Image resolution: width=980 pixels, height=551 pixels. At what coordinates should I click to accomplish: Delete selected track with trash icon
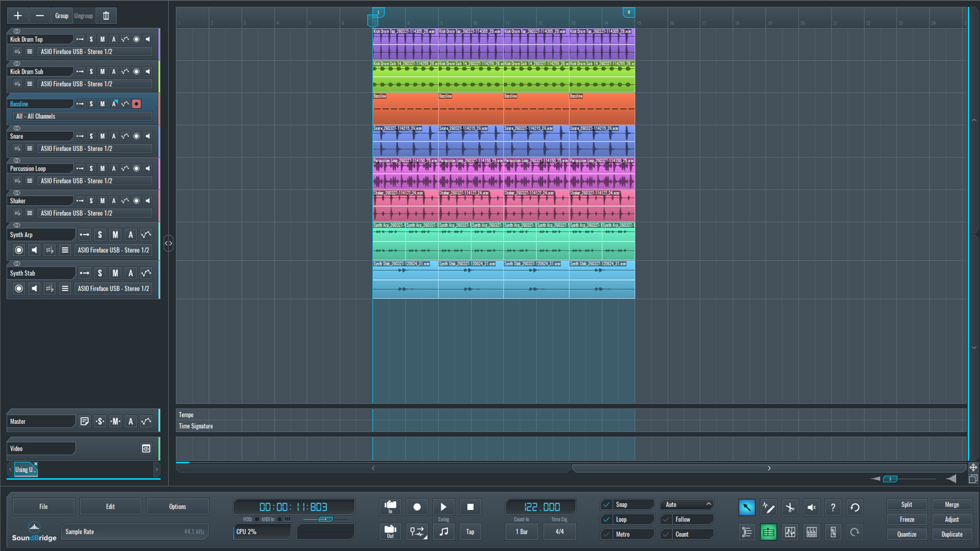106,16
